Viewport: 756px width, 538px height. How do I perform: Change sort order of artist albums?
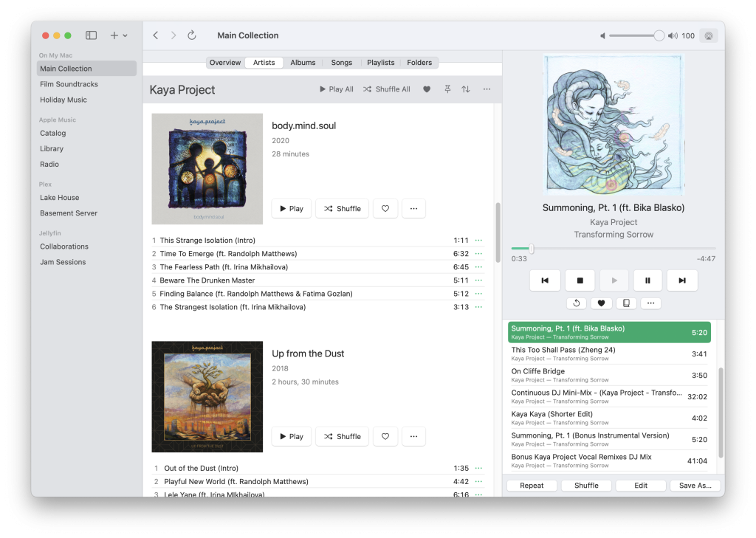[466, 89]
